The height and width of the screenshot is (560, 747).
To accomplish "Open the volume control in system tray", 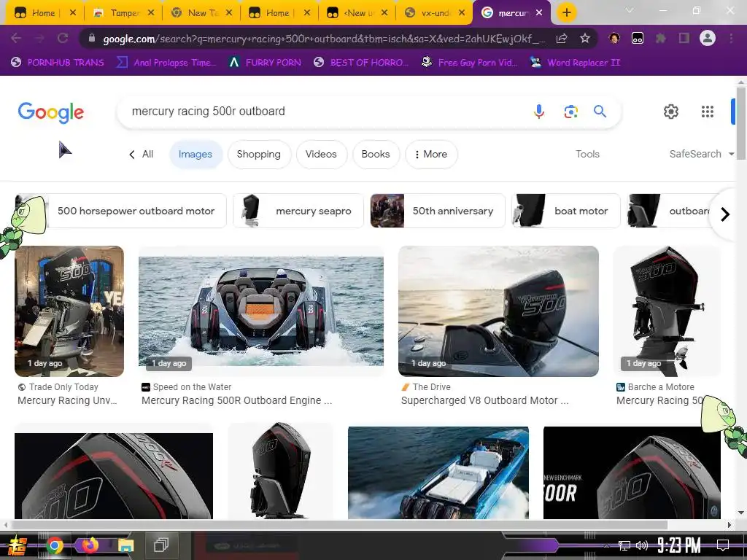I will [x=642, y=545].
